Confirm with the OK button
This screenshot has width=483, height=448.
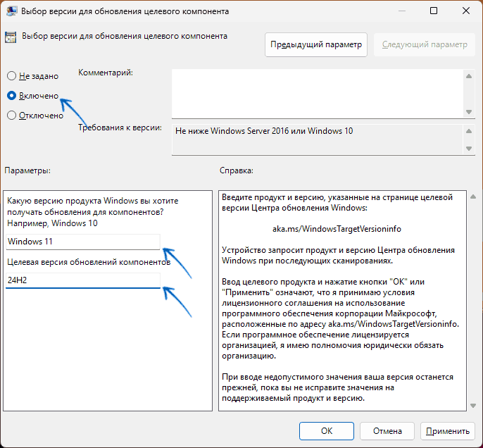coord(327,431)
